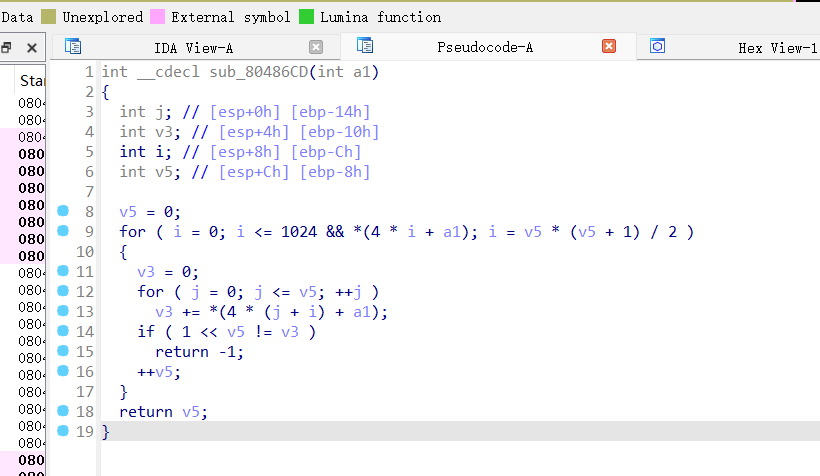Click 'v5 = 0;' assignment on line 8
The width and height of the screenshot is (820, 476).
(150, 212)
